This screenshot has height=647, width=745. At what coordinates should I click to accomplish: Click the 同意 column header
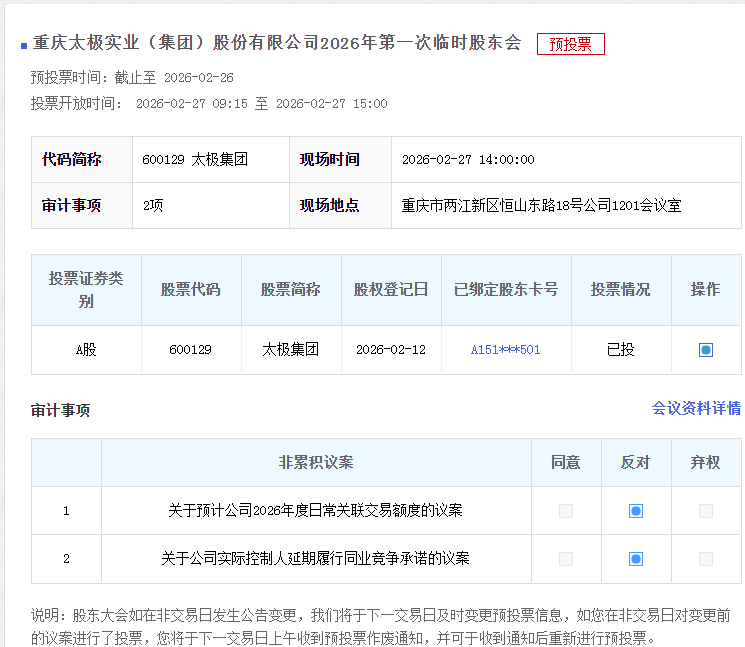point(566,463)
